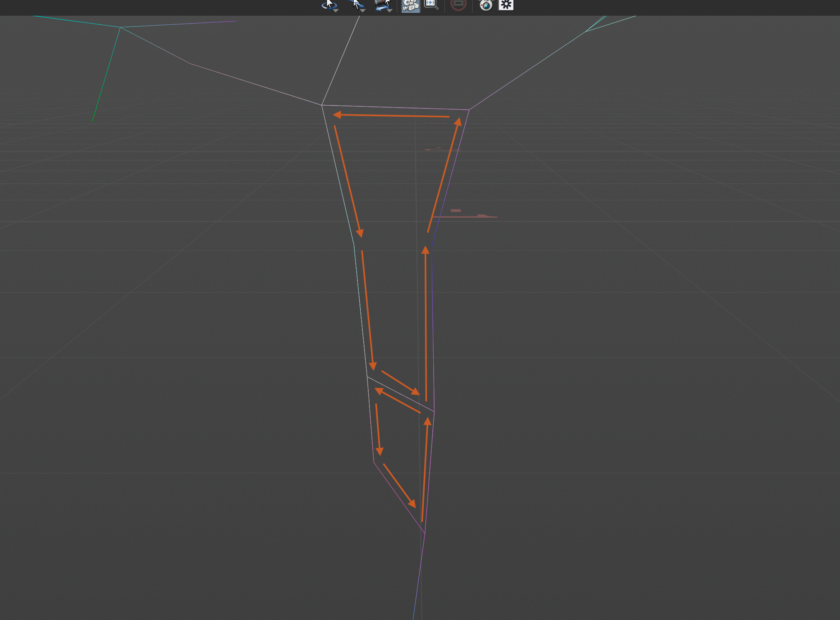Toggle the highlighted film camera view button
Viewport: 840px width, 620px height.
(x=410, y=5)
